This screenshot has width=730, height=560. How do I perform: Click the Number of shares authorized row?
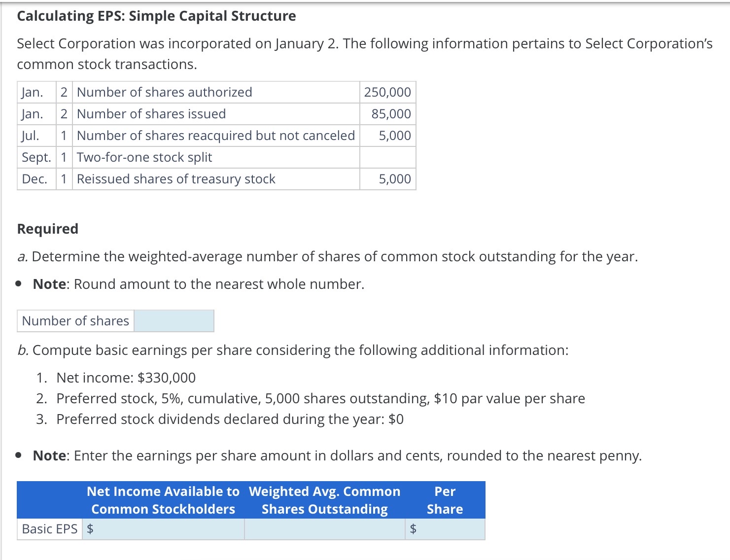click(x=217, y=92)
